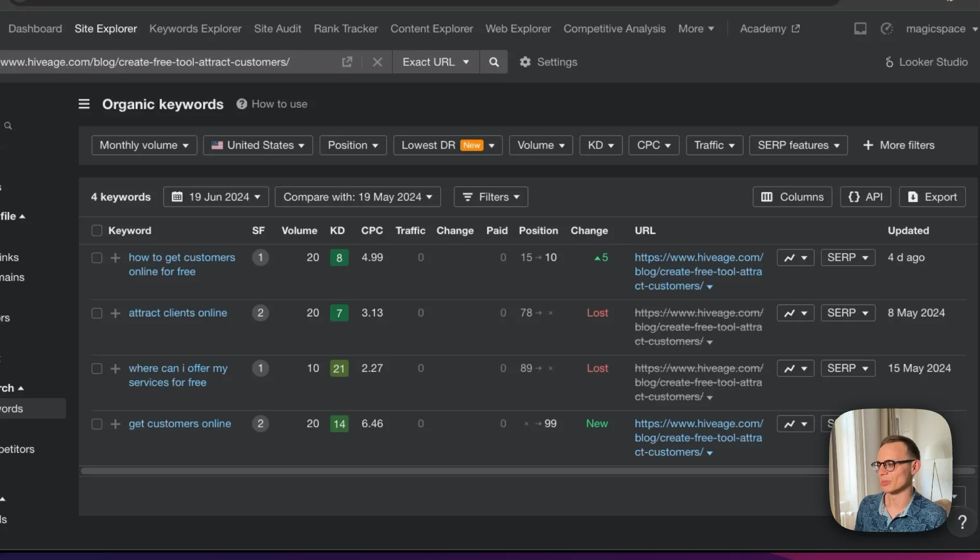Open the how to get customers online keyword link
This screenshot has height=560, width=980.
(182, 264)
